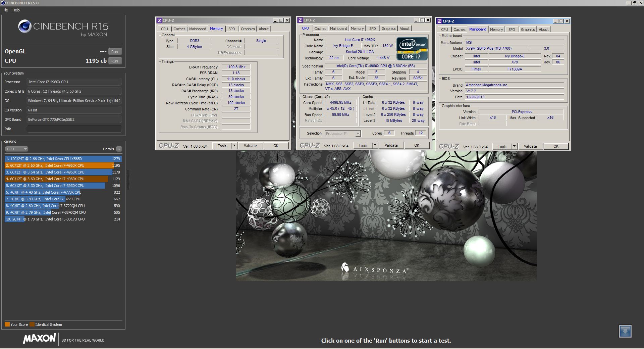644x349 pixels.
Task: Click the Cinebench icon in the main title bar
Action: [3, 3]
